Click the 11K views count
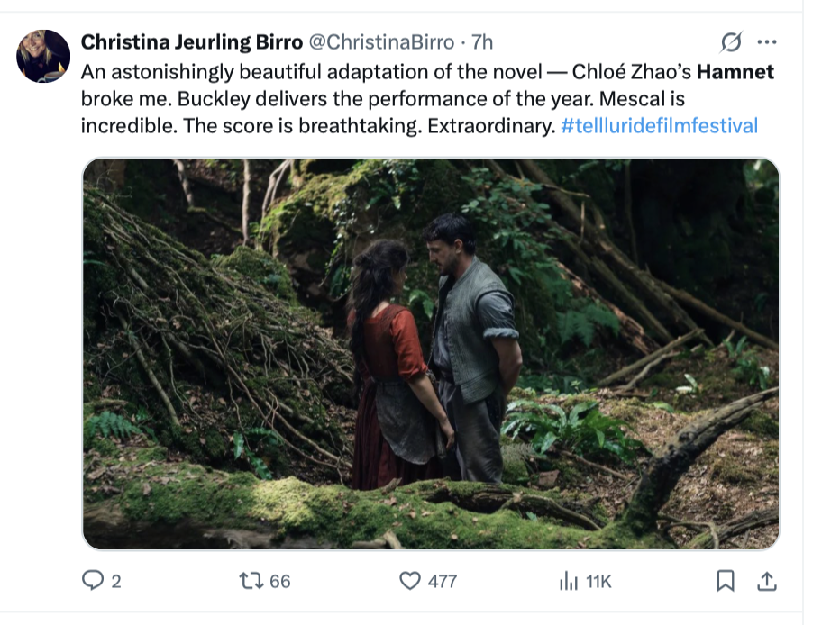This screenshot has height=625, width=840. tap(598, 582)
